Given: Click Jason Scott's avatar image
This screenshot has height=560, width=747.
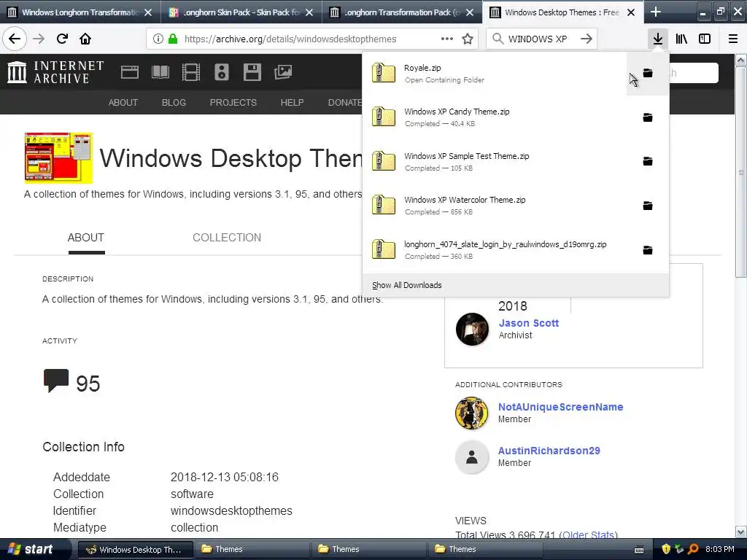Looking at the screenshot, I should coord(472,329).
